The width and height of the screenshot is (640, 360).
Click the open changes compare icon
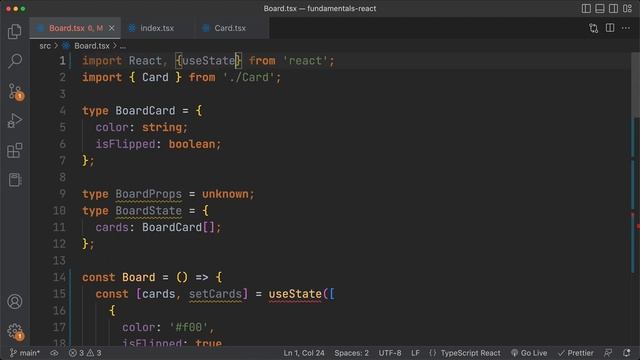coord(593,28)
